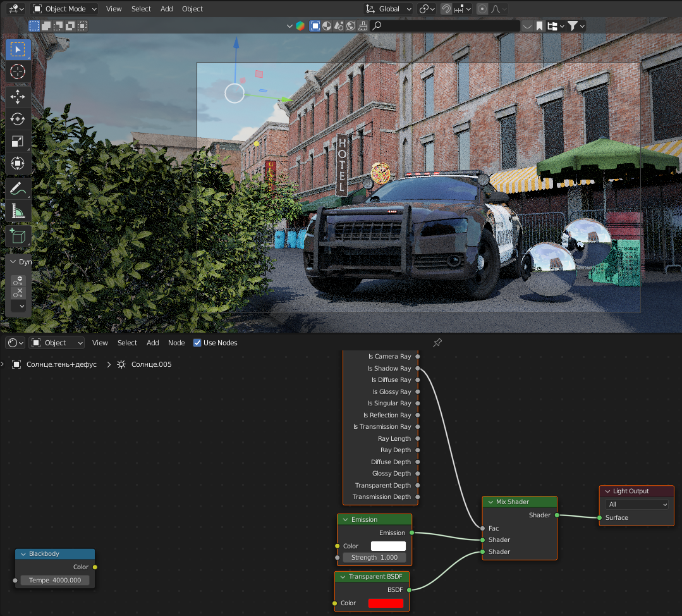Set selection mode to Extend (second square)
Viewport: 682px width, 616px height.
(46, 26)
